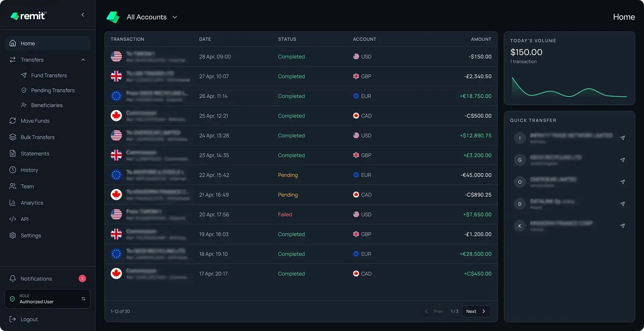Go to Move Funds
This screenshot has height=331, width=644.
pyautogui.click(x=35, y=121)
